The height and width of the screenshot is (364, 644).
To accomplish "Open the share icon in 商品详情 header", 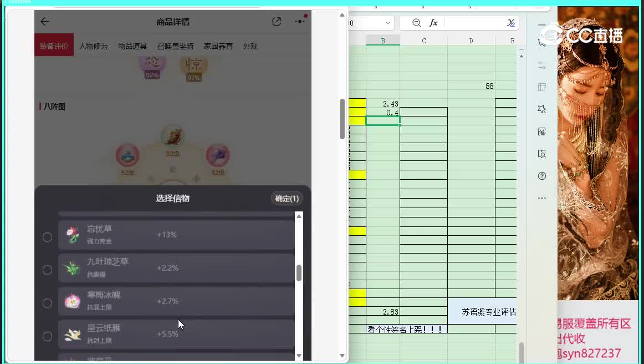I will point(277,22).
